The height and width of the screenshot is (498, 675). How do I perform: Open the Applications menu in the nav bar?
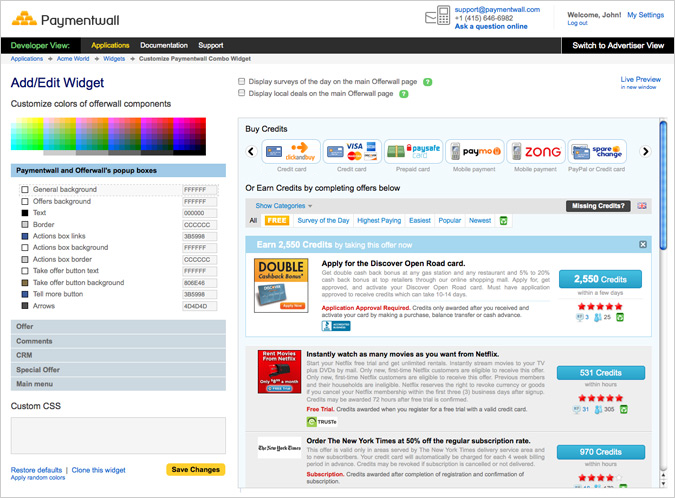point(110,45)
